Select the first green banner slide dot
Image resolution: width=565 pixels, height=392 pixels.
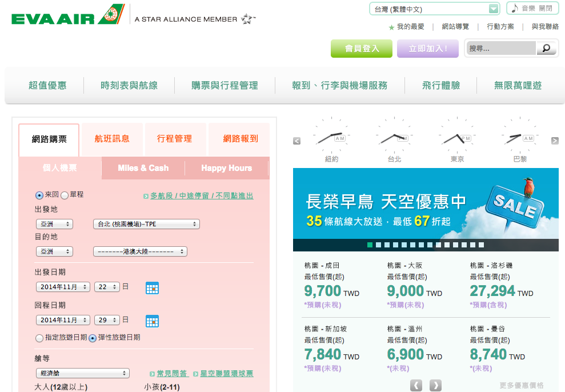(x=370, y=245)
